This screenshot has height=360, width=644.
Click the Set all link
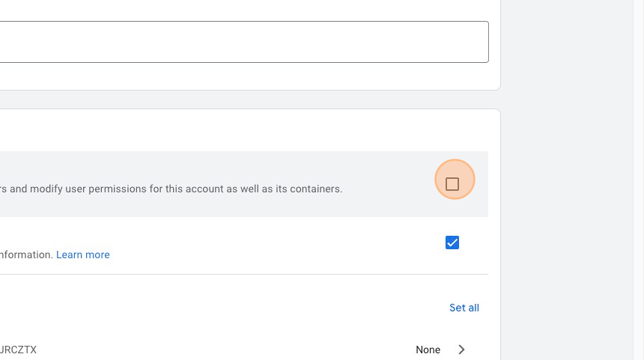464,308
